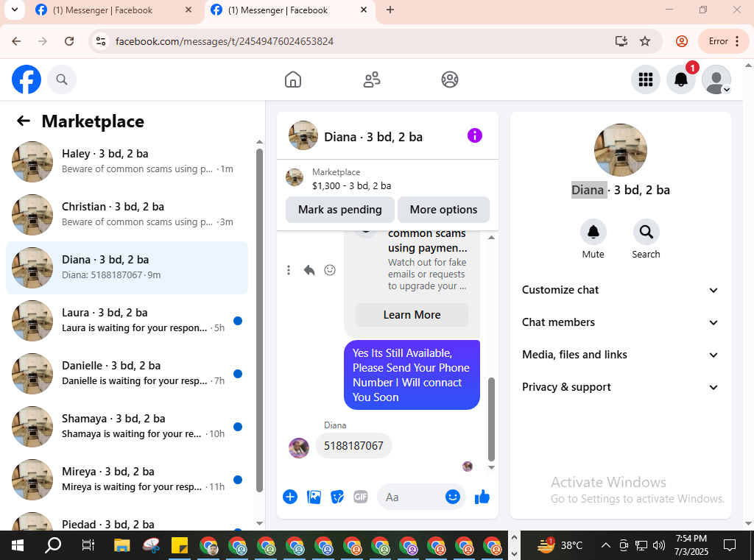The height and width of the screenshot is (560, 754).
Task: Click the more actions dots on message
Action: [x=289, y=270]
